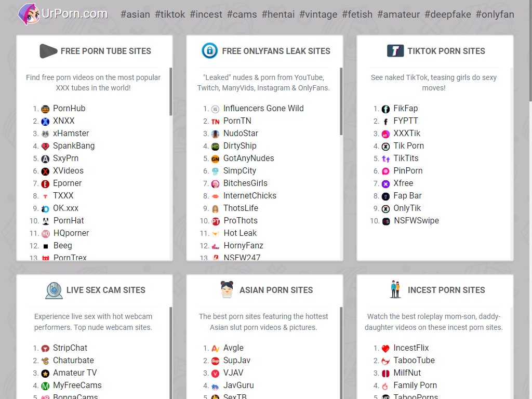
Task: Click the Avgle favicon
Action: tap(215, 349)
